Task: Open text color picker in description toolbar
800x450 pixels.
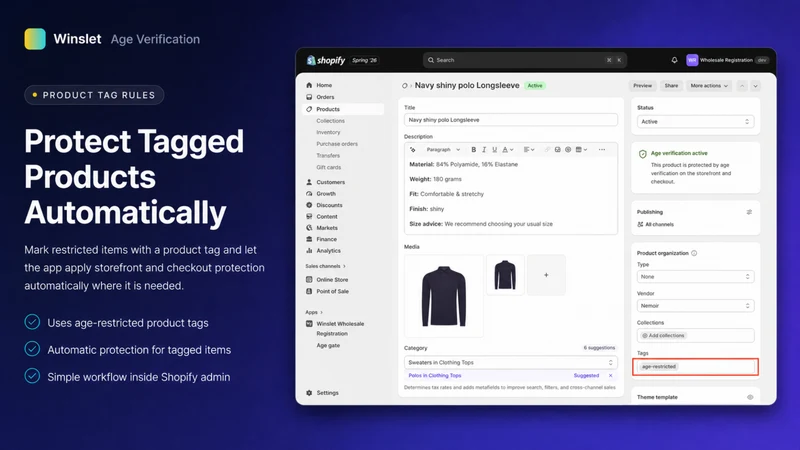Action: point(508,149)
